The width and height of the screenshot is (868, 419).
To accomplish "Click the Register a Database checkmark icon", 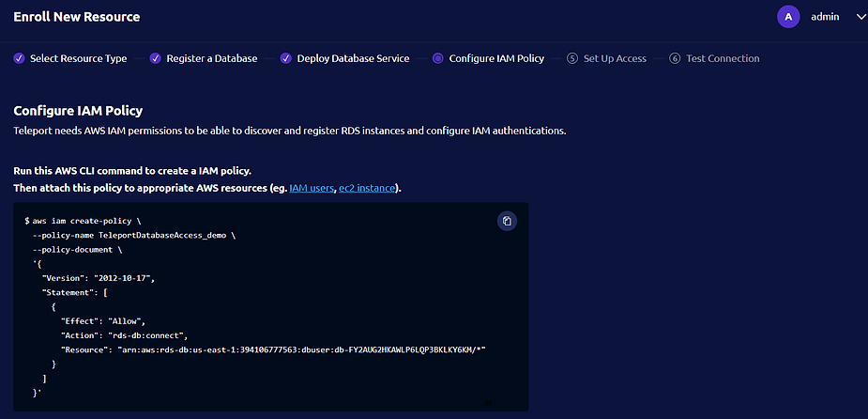I will click(156, 58).
